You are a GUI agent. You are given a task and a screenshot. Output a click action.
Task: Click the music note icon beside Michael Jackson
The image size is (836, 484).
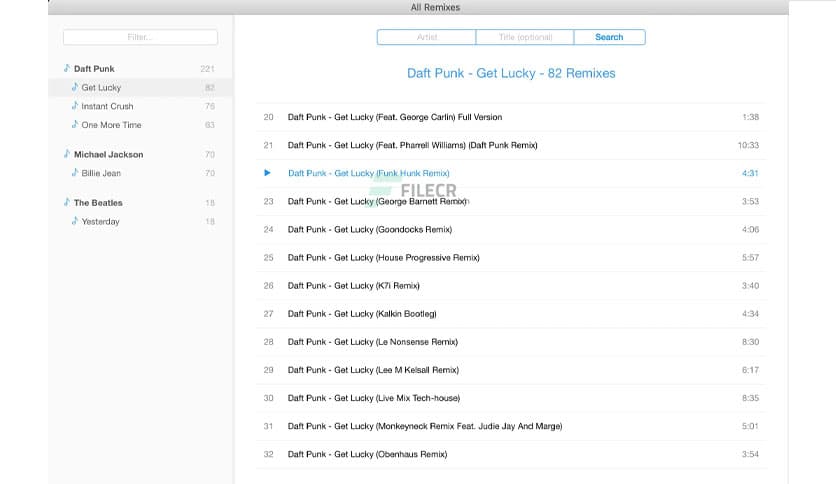[67, 154]
